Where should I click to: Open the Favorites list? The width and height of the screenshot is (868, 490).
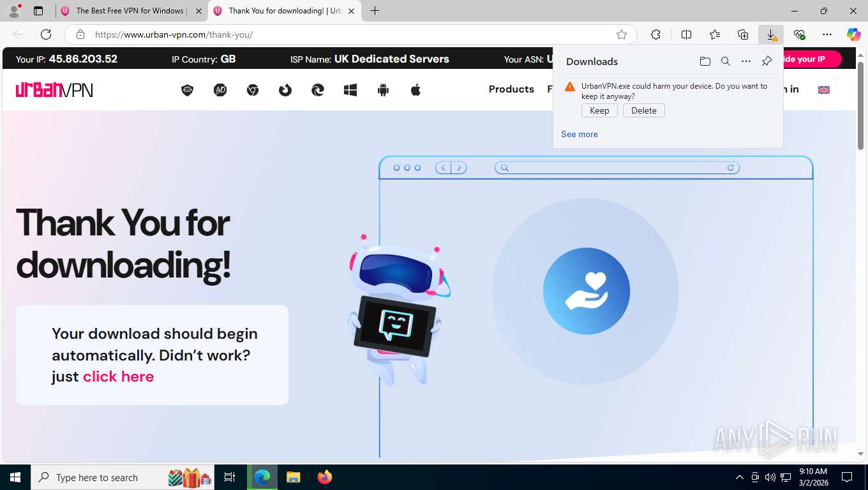coord(715,34)
